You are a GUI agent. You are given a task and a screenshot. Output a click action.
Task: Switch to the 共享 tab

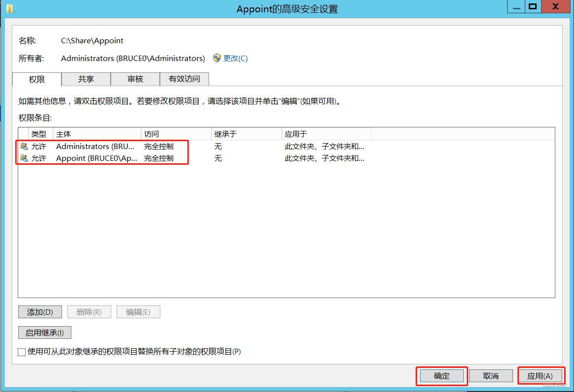(x=86, y=79)
